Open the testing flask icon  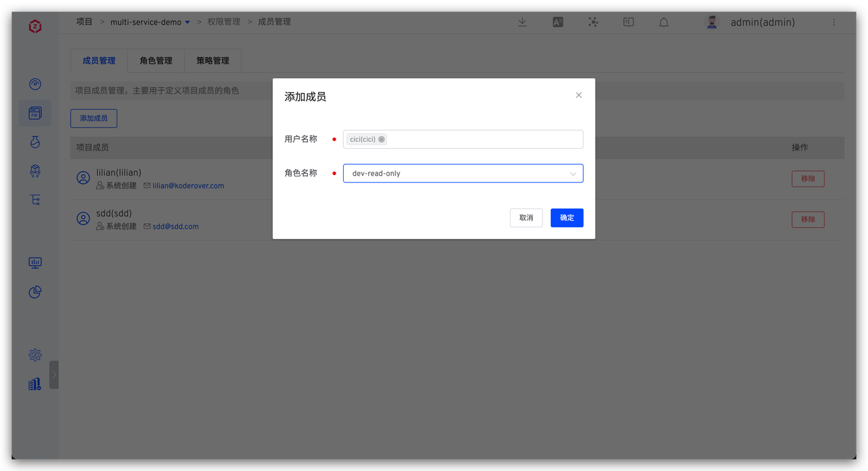[x=35, y=142]
